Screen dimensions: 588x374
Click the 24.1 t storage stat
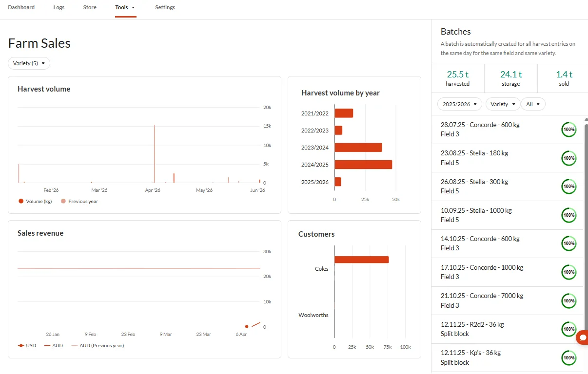[x=510, y=78]
